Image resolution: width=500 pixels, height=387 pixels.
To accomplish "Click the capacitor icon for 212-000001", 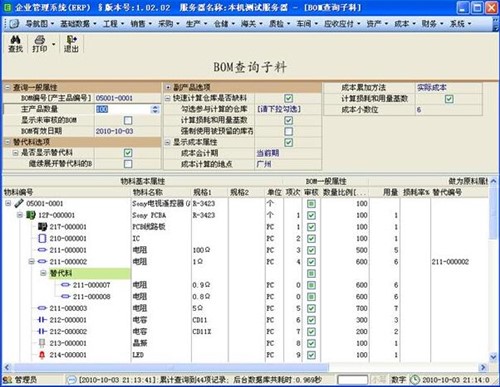I will pos(42,320).
